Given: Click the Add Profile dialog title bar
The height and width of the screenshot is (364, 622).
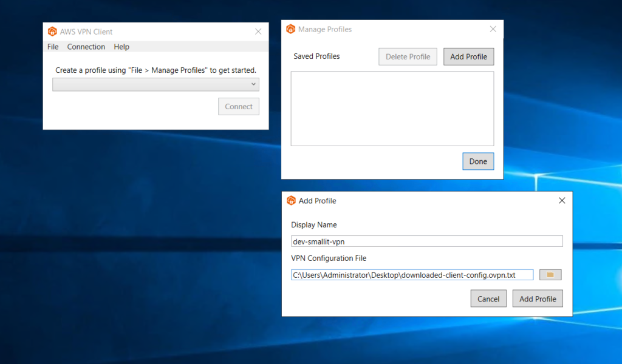Looking at the screenshot, I should click(425, 200).
